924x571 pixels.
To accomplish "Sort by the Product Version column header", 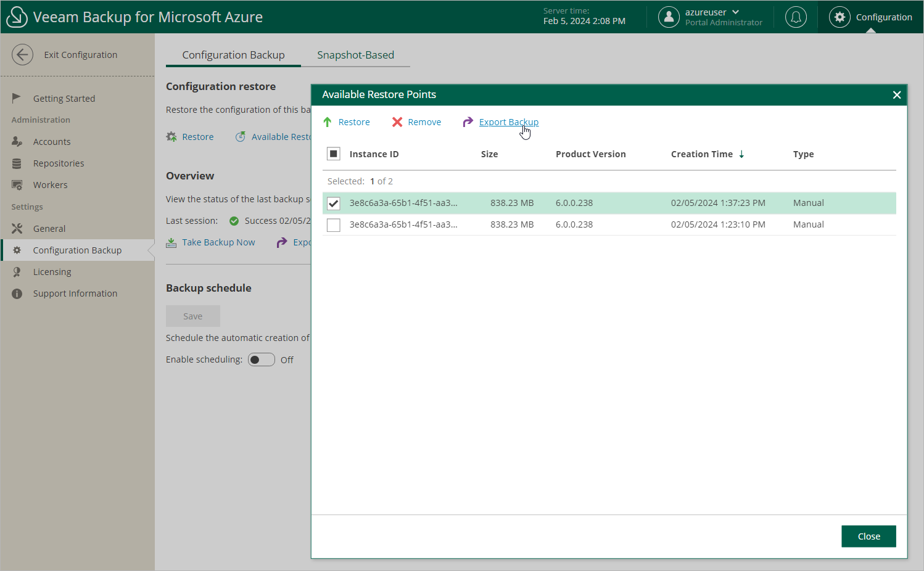I will coord(590,154).
